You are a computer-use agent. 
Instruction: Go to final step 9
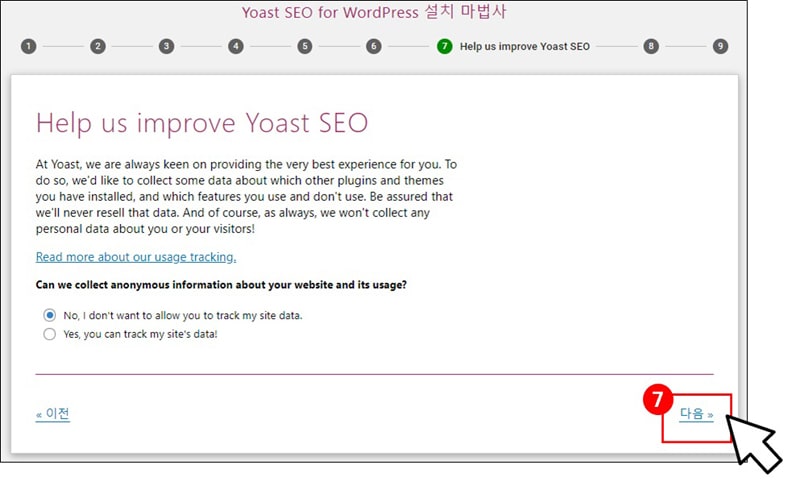[720, 46]
